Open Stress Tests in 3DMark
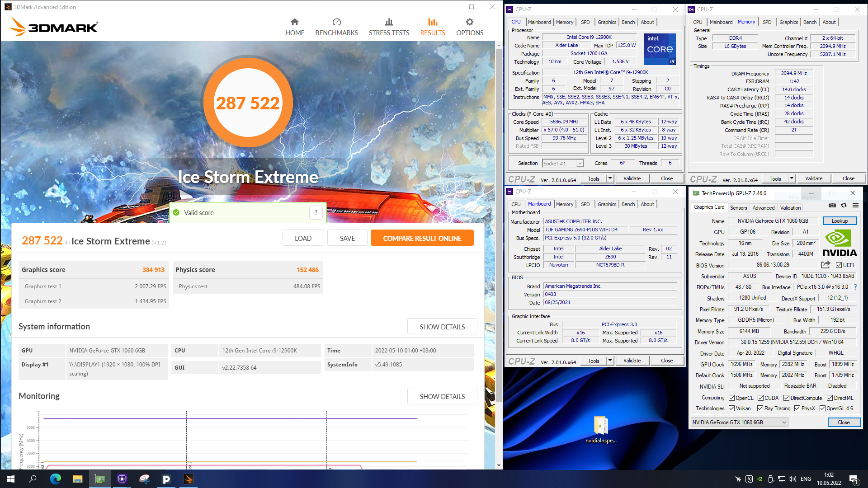This screenshot has width=868, height=488. click(x=389, y=27)
